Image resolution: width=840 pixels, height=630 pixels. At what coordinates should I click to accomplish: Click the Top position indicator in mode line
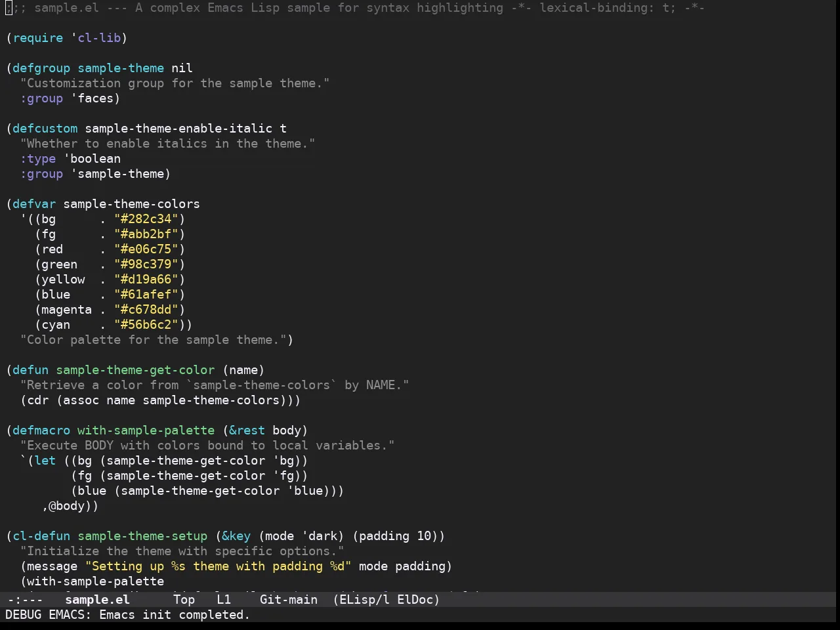click(x=184, y=599)
